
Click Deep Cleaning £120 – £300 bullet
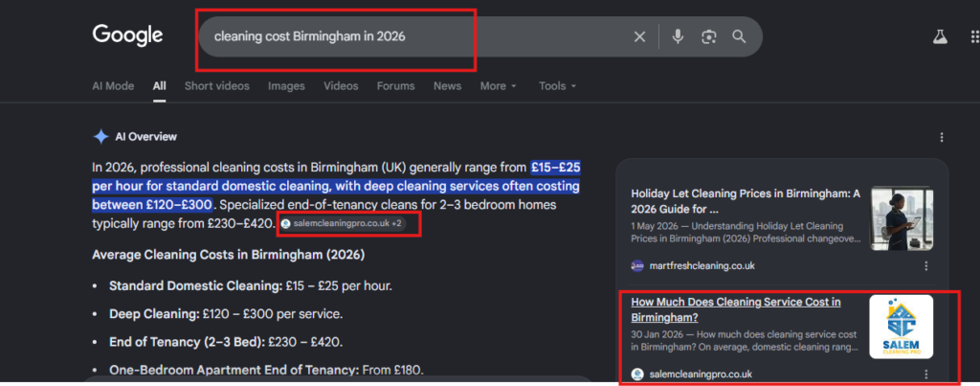[226, 314]
